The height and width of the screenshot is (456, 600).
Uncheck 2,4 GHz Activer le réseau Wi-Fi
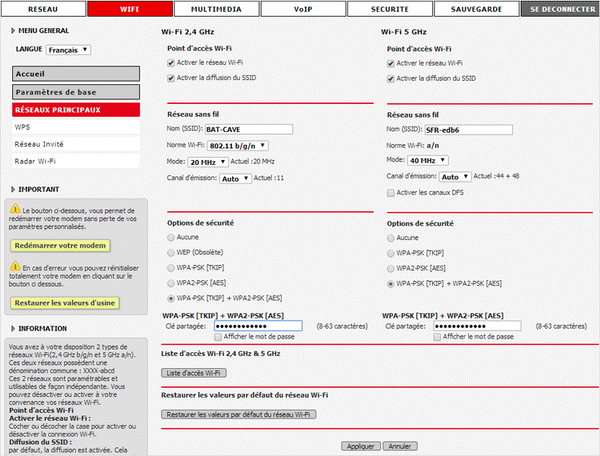tap(171, 63)
